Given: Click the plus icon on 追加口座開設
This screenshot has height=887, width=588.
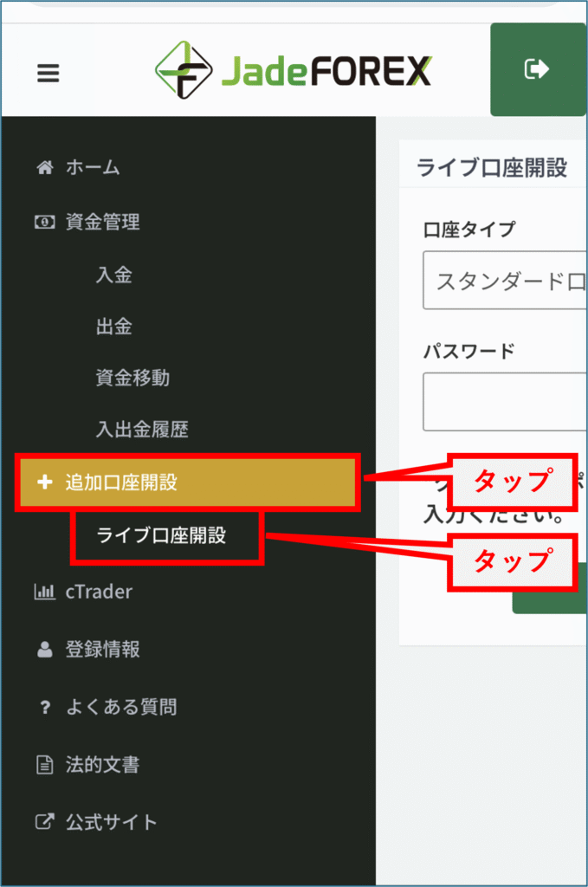Looking at the screenshot, I should (45, 482).
